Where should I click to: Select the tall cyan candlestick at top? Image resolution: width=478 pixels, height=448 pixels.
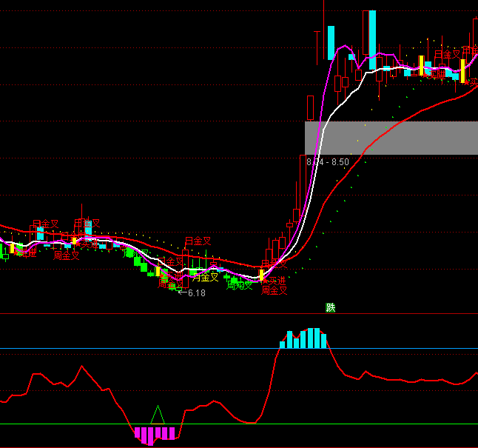[372, 30]
